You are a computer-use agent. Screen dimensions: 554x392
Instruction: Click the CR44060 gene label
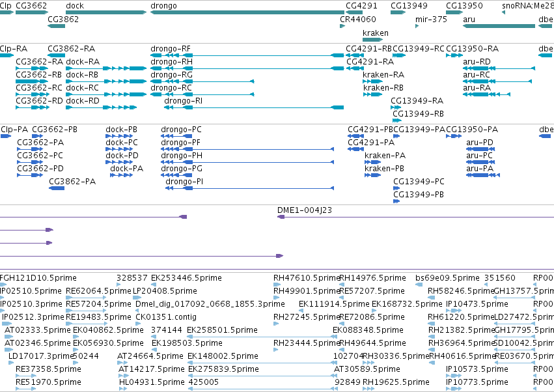tap(358, 19)
